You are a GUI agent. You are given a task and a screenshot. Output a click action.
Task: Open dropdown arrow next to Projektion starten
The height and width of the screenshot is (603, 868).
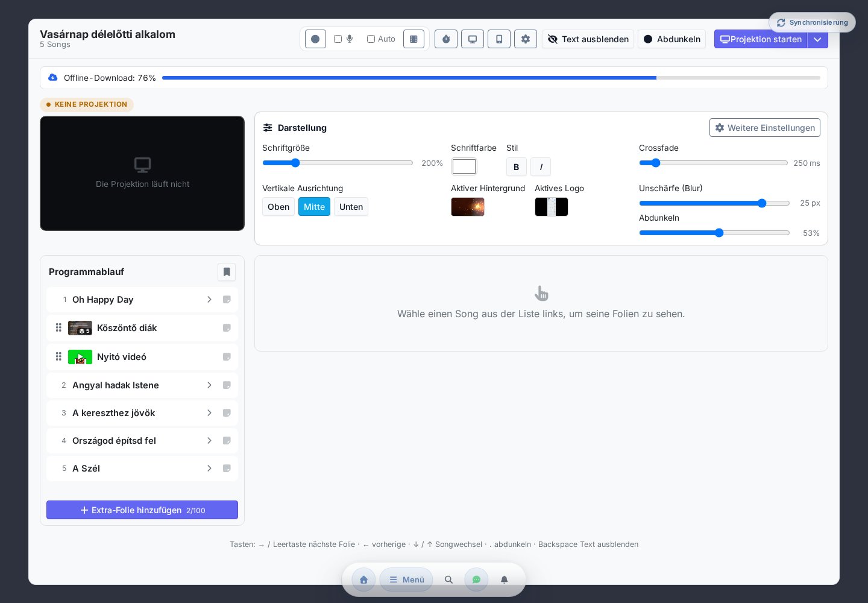click(x=817, y=39)
